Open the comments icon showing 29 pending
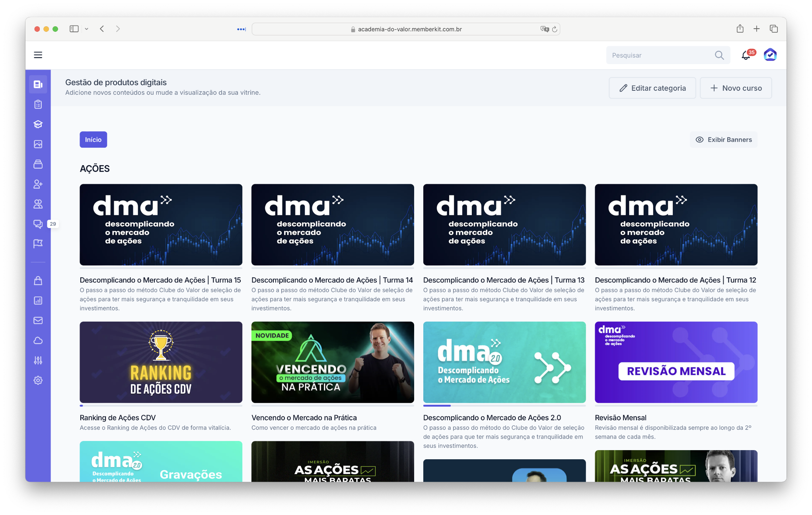Screen dimensions: 812x515 38,224
